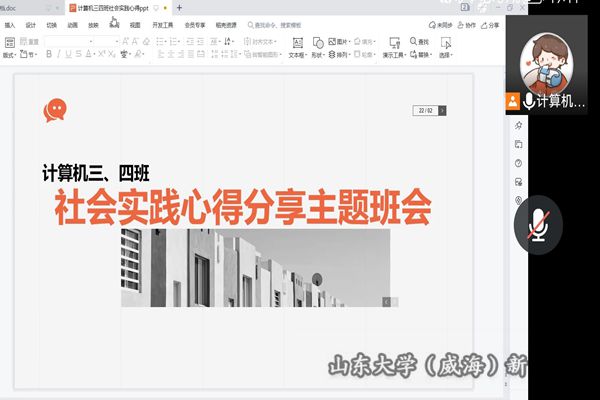Click the 分享 share button
The width and height of the screenshot is (600, 400).
point(490,25)
